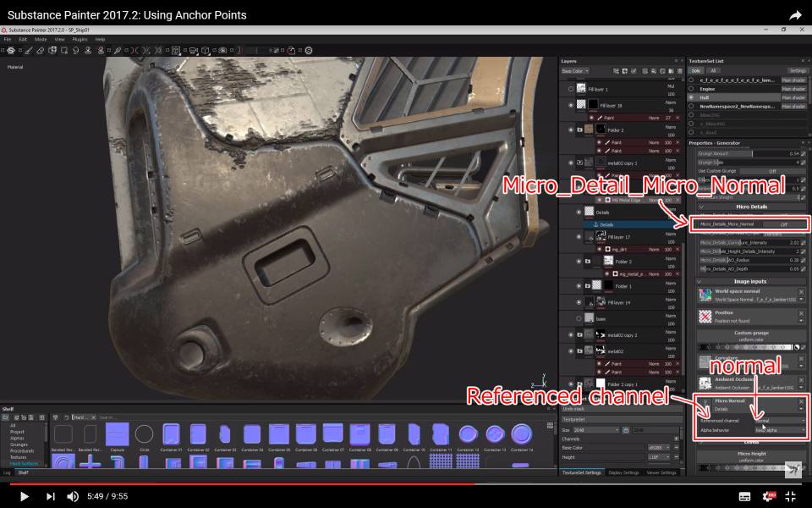
Task: Open the Referenced channel dropdown
Action: point(780,421)
